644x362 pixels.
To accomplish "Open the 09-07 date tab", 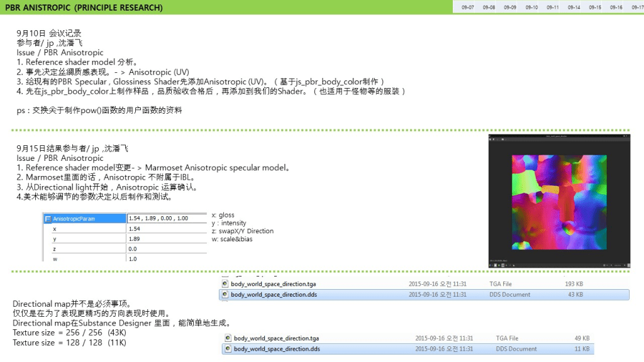I will click(x=468, y=8).
